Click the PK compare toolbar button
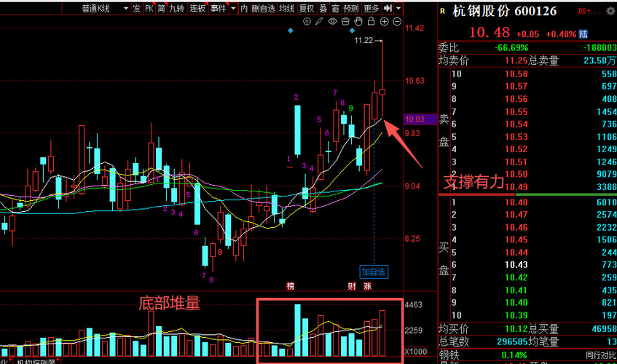The width and height of the screenshot is (617, 364). pyautogui.click(x=149, y=8)
